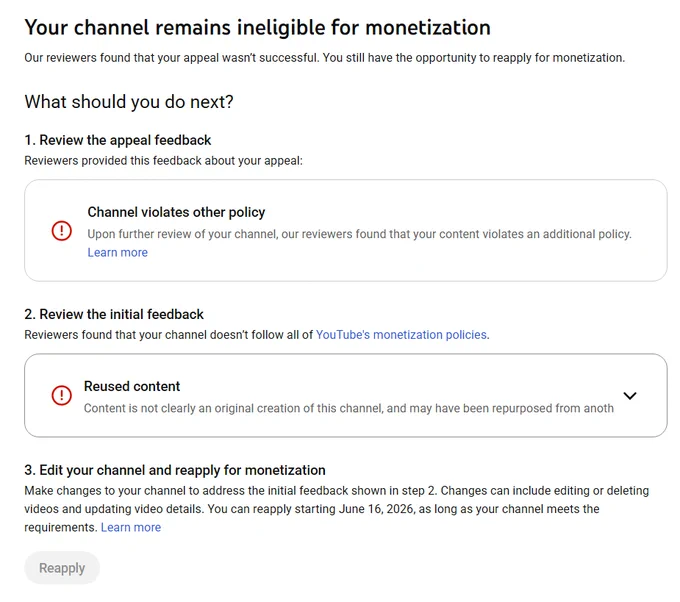This screenshot has height=602, width=680.
Task: Click the appeal wasn't successful message line
Action: coord(325,58)
